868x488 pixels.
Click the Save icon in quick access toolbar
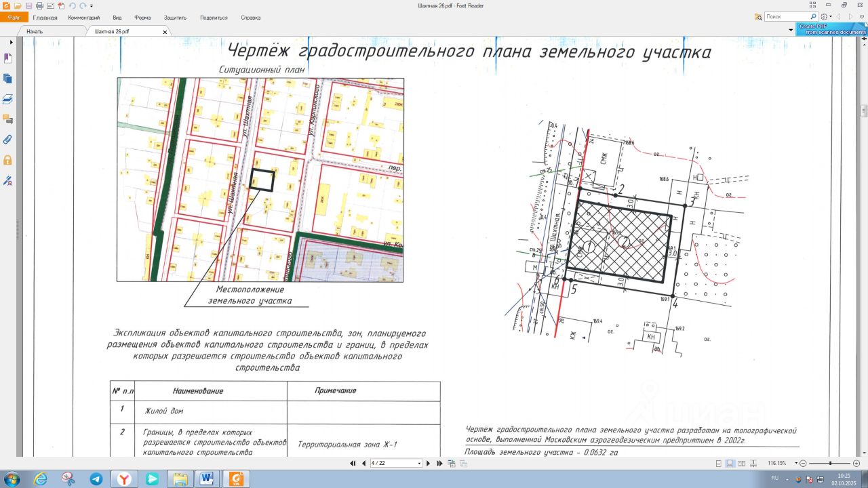point(29,5)
